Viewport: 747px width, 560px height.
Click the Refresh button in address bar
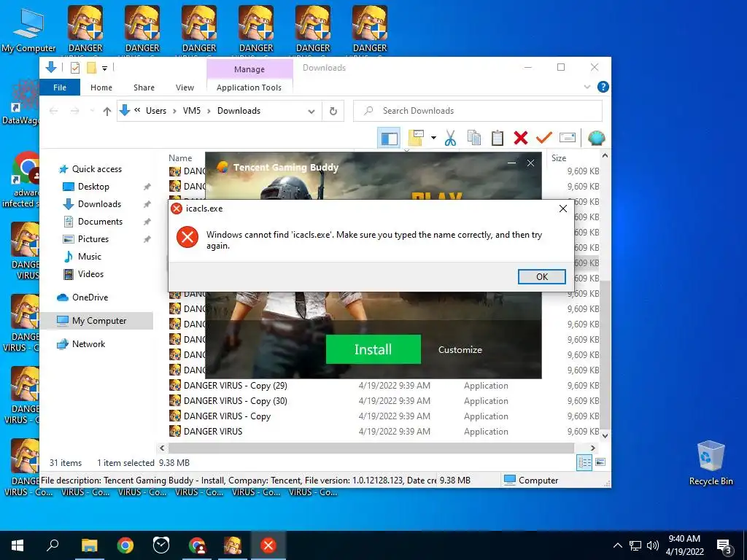coord(333,111)
